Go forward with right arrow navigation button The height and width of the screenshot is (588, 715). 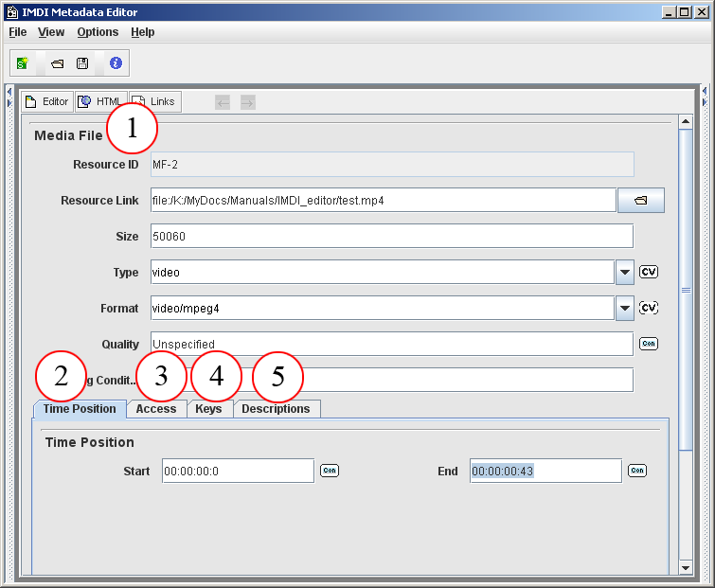247,102
